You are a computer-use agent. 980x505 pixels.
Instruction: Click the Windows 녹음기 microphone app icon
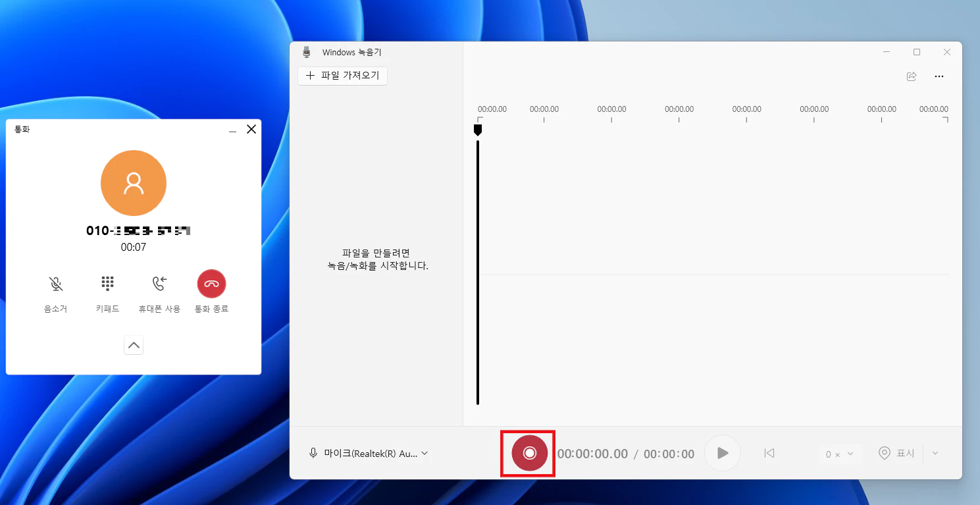click(x=306, y=52)
